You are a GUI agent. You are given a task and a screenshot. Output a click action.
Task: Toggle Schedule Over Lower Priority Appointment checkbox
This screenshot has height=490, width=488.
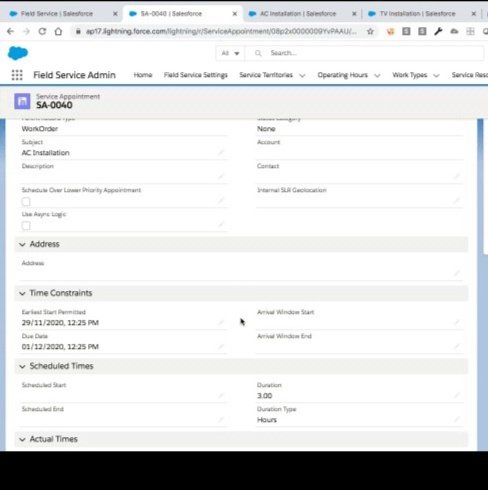(x=26, y=202)
